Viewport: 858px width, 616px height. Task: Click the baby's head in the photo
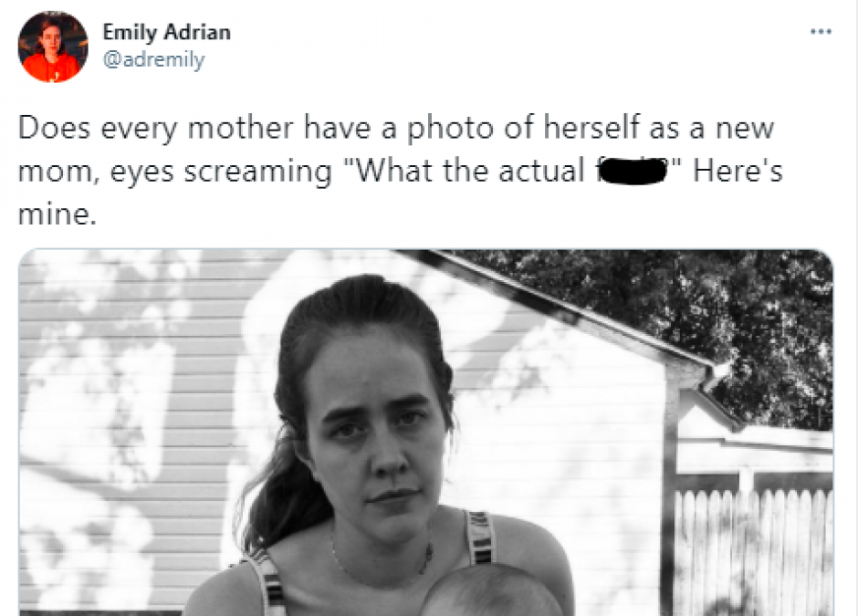(491, 591)
